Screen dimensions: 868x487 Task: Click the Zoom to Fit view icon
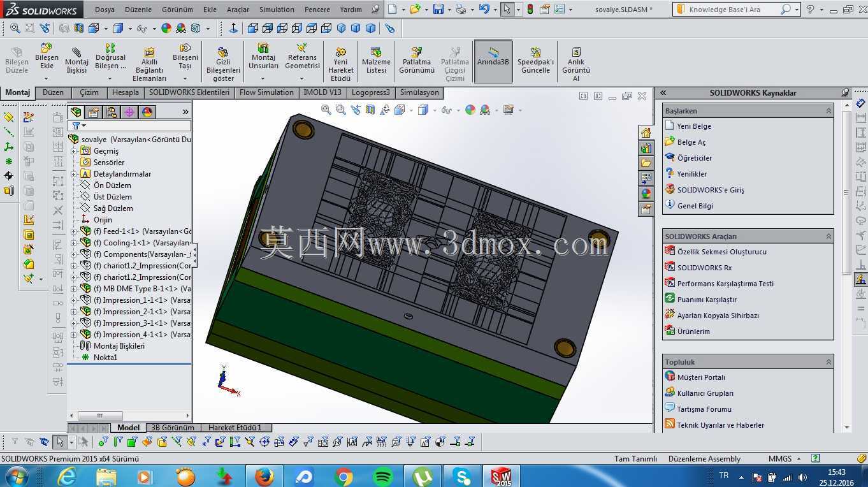[326, 110]
